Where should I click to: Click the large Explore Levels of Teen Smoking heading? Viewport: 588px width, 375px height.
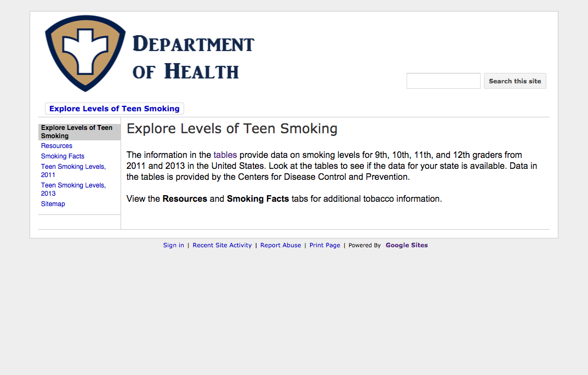[232, 129]
